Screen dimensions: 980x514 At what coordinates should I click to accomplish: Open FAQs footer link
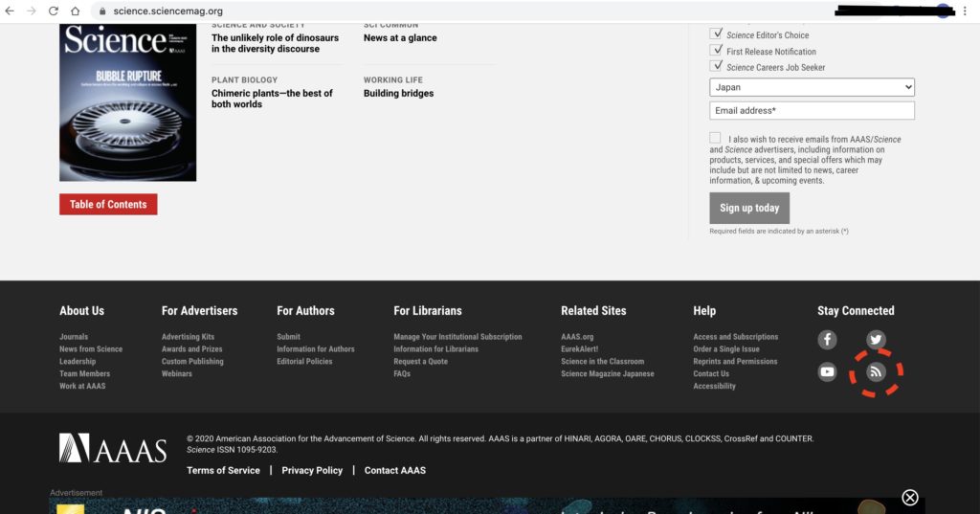pos(402,374)
